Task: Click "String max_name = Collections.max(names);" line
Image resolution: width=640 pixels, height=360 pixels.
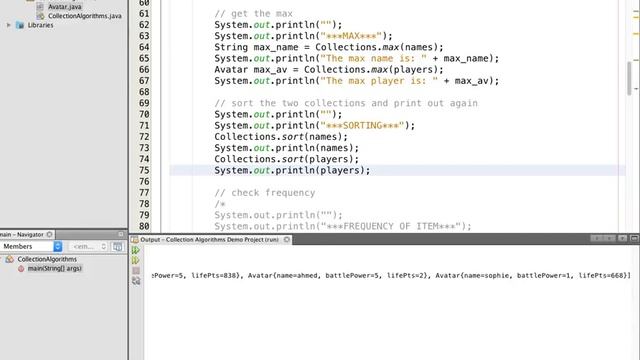Action: (329, 47)
